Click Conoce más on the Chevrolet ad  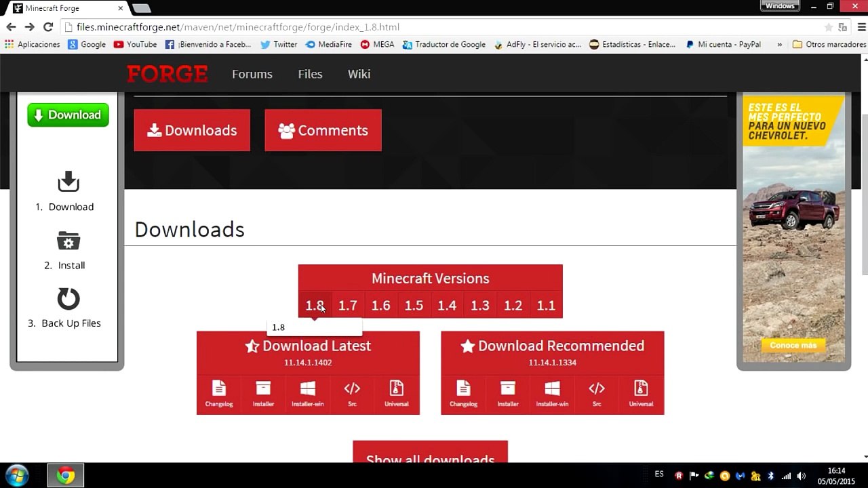point(793,346)
